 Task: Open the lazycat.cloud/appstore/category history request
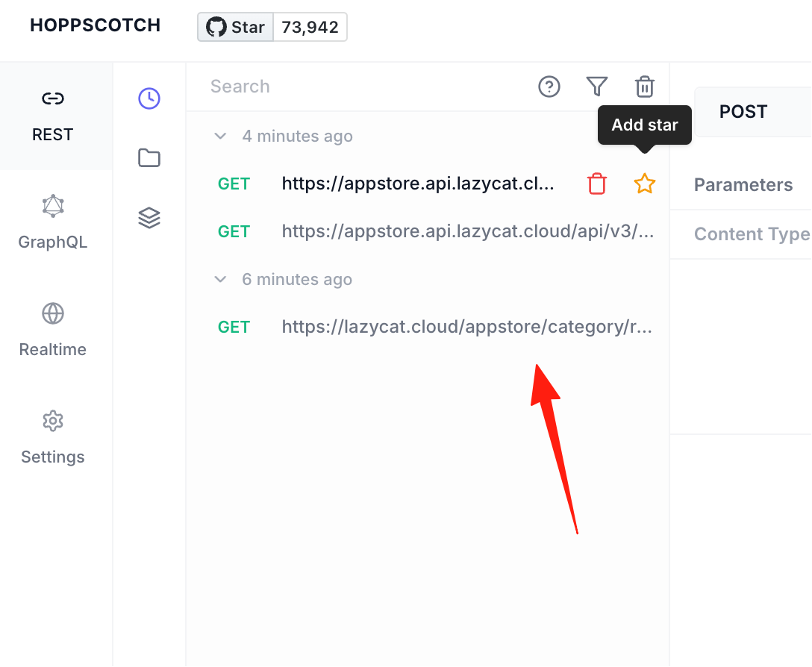point(434,327)
